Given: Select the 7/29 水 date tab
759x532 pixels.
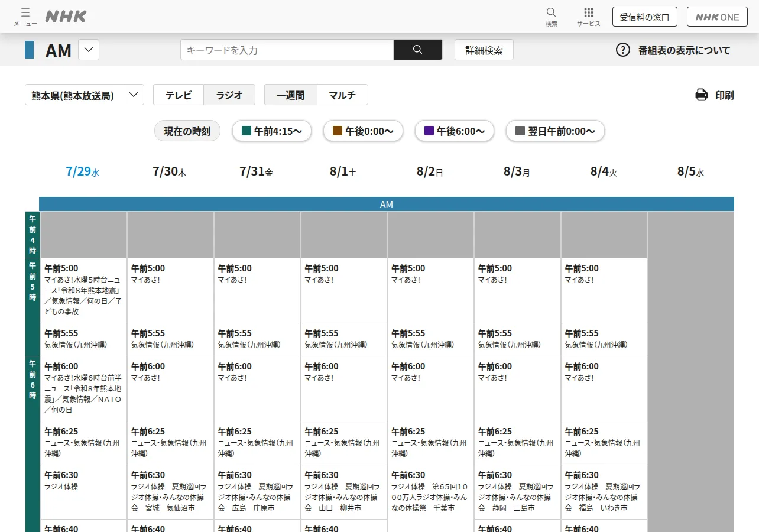Looking at the screenshot, I should pyautogui.click(x=83, y=172).
